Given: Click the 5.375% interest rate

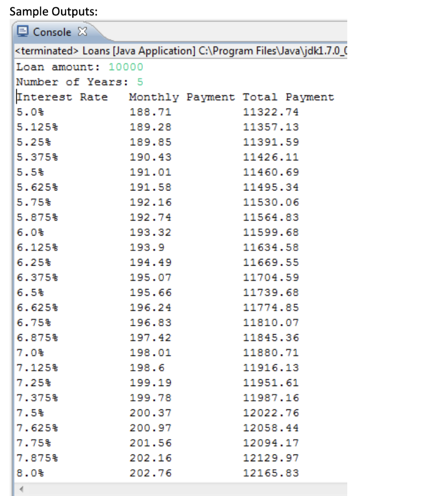Looking at the screenshot, I should click(x=37, y=157).
